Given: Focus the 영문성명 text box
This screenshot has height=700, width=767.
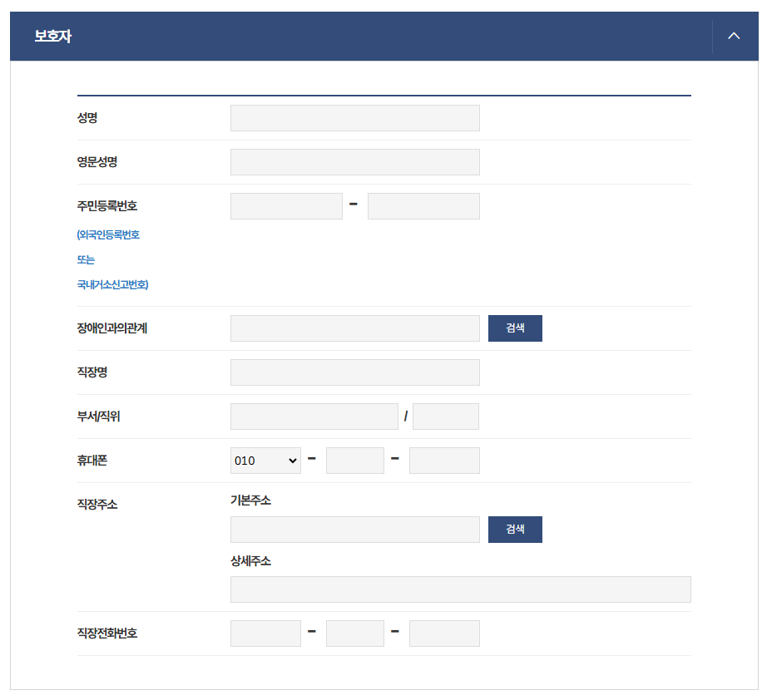Looking at the screenshot, I should click(x=354, y=161).
